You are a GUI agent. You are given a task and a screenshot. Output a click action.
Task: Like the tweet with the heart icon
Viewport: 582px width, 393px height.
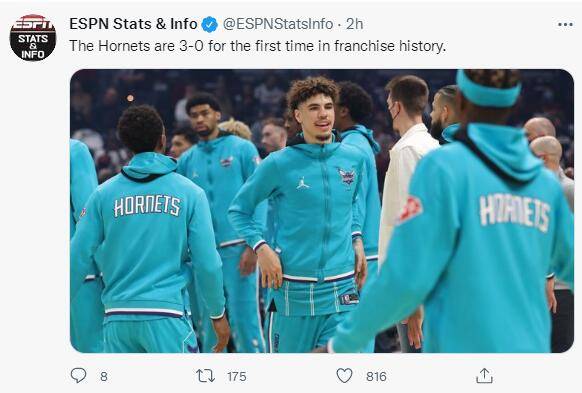click(x=344, y=376)
